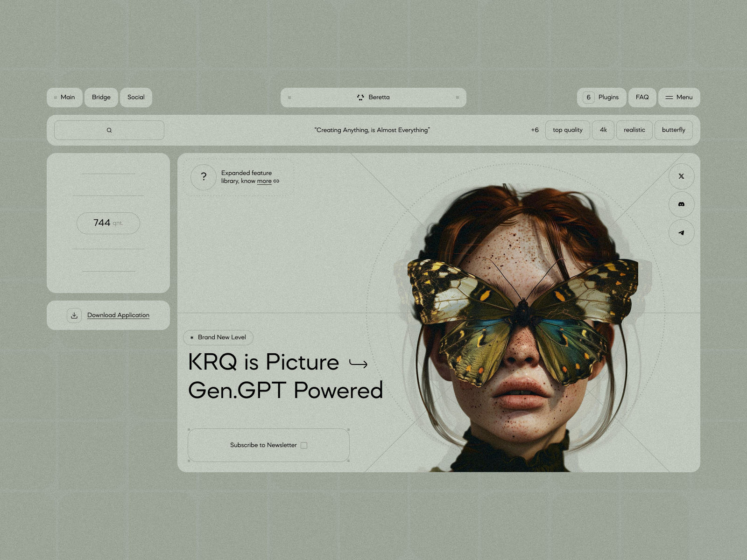Click the sparkle icon in Brand New Level badge
Image resolution: width=747 pixels, height=560 pixels.
[x=192, y=337]
